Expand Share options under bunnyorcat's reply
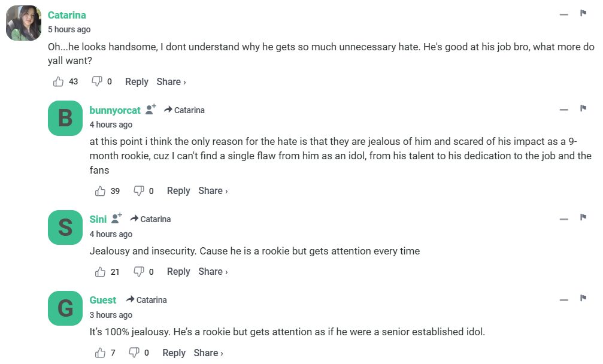This screenshot has width=603, height=364. pyautogui.click(x=213, y=191)
